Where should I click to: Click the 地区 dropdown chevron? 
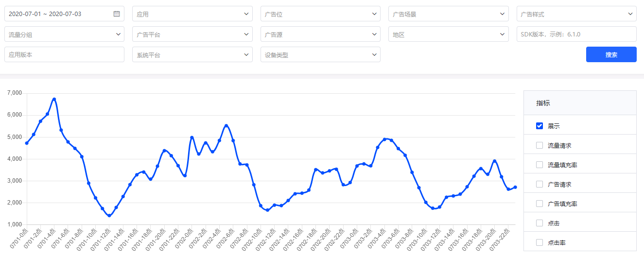point(503,34)
